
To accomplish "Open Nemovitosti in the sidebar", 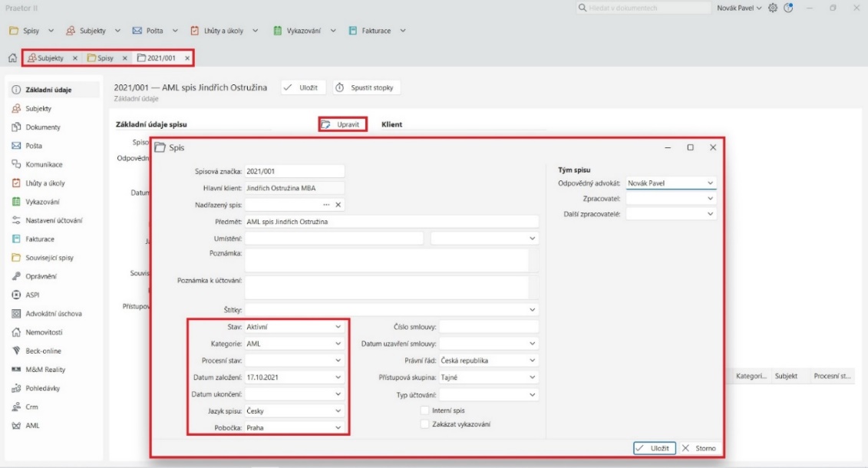I will pyautogui.click(x=42, y=332).
